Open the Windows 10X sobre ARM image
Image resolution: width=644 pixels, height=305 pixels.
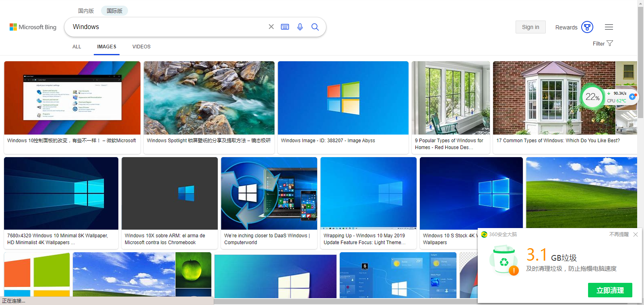click(x=169, y=193)
